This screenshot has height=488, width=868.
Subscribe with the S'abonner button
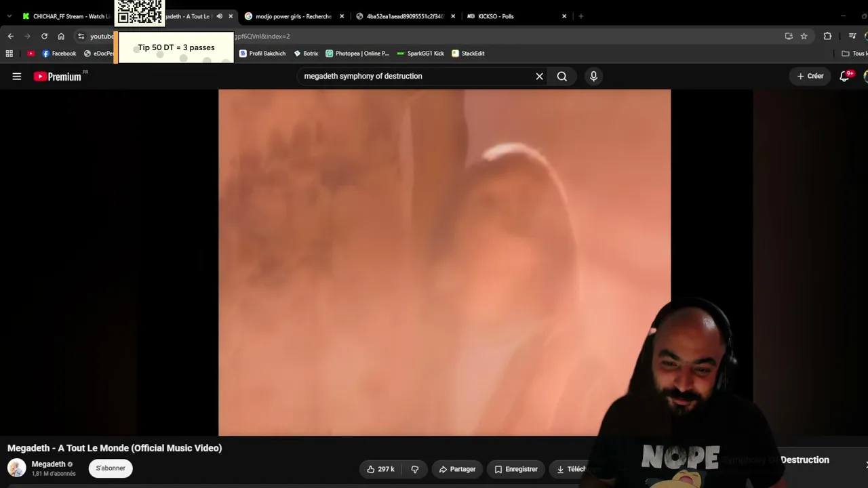pos(111,468)
